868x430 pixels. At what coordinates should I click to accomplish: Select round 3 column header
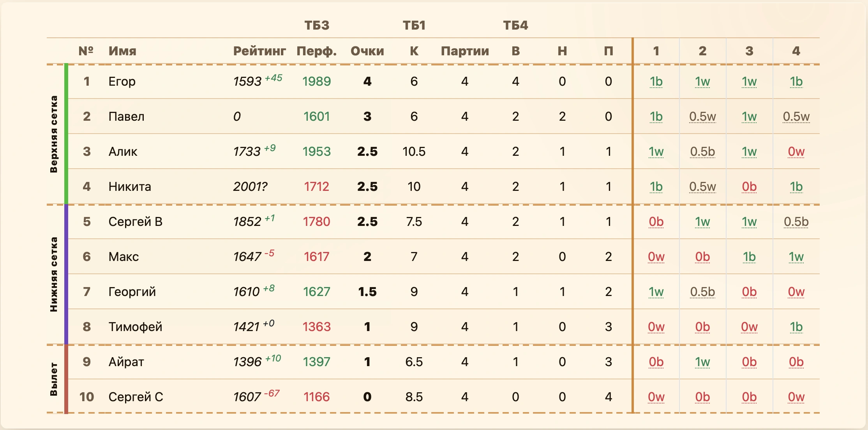click(x=749, y=51)
